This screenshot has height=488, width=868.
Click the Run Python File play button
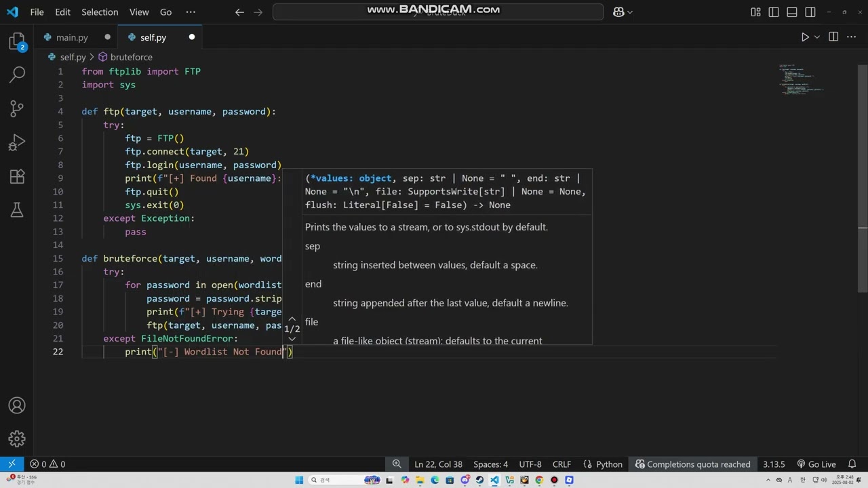click(805, 37)
